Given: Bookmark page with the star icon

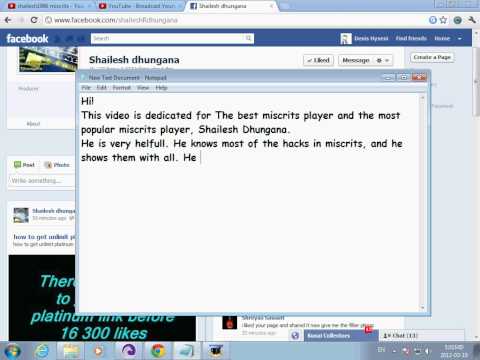Looking at the screenshot, I should pyautogui.click(x=443, y=20).
